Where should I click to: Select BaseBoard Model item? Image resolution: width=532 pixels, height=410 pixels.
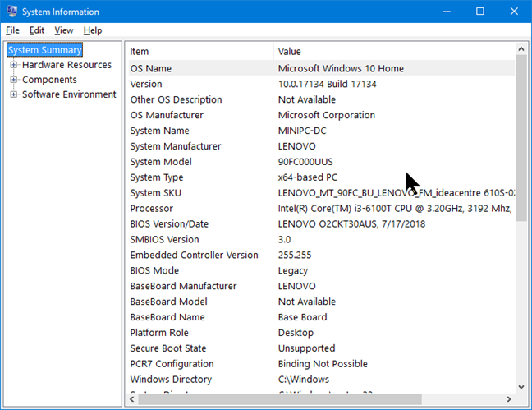click(169, 302)
